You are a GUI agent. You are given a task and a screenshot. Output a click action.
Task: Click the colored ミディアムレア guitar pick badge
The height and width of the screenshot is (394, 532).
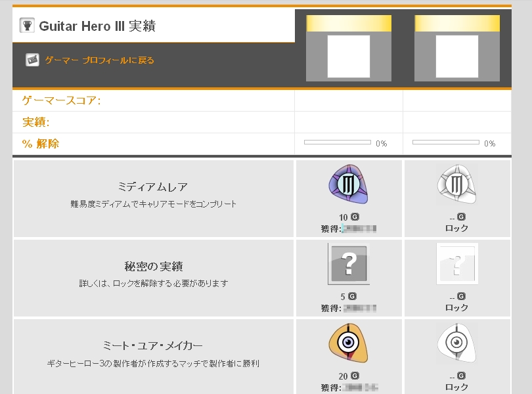tap(349, 184)
